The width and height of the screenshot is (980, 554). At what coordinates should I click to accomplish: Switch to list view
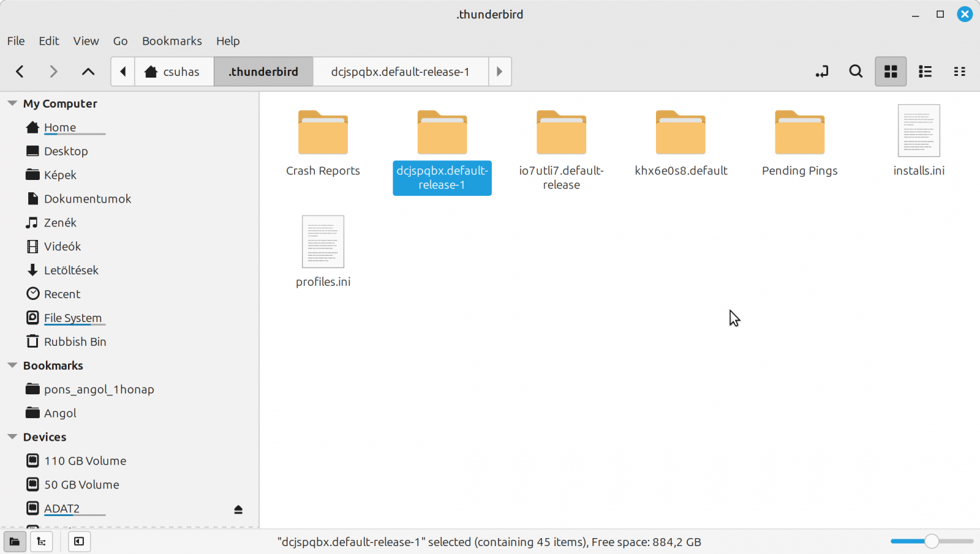(x=925, y=72)
